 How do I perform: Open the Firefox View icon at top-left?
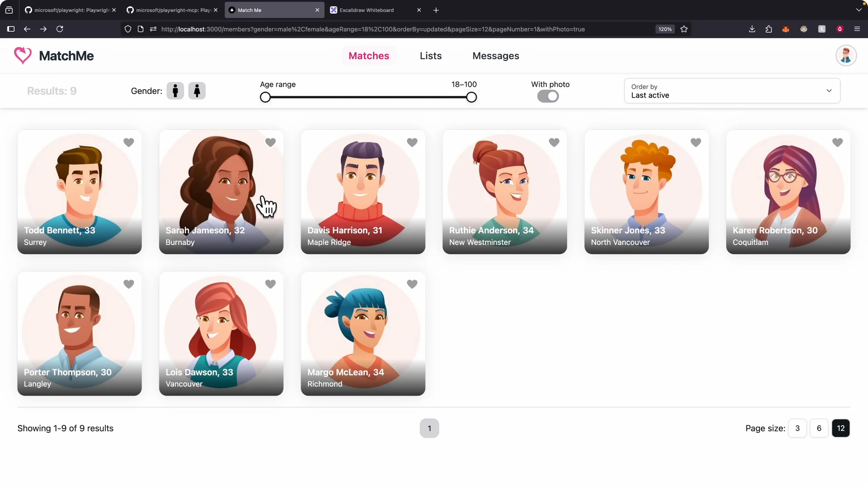(x=9, y=10)
